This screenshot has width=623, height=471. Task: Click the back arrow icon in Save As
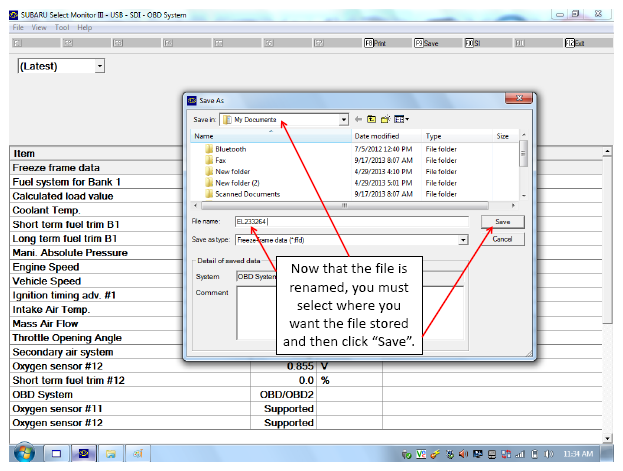click(x=358, y=119)
